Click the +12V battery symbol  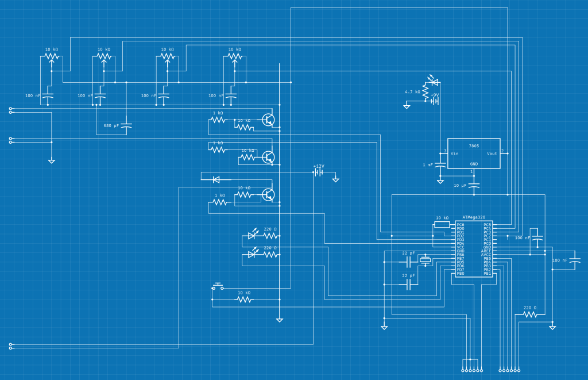pyautogui.click(x=319, y=172)
